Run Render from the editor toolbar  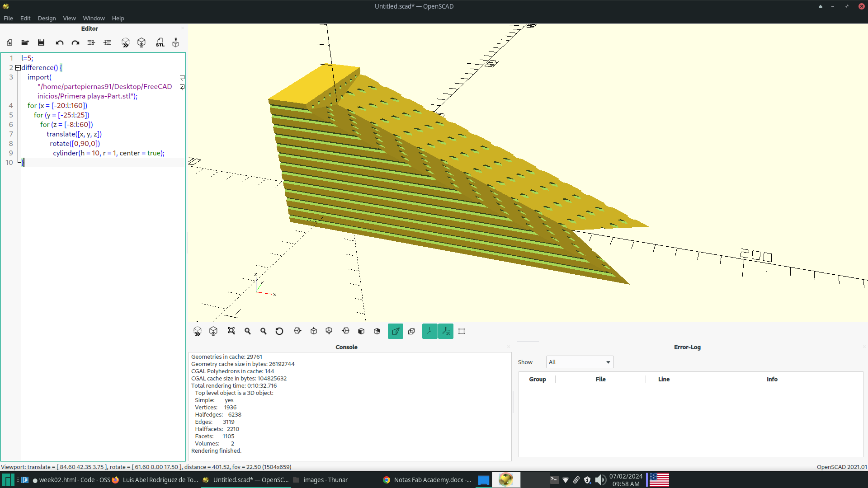(142, 42)
